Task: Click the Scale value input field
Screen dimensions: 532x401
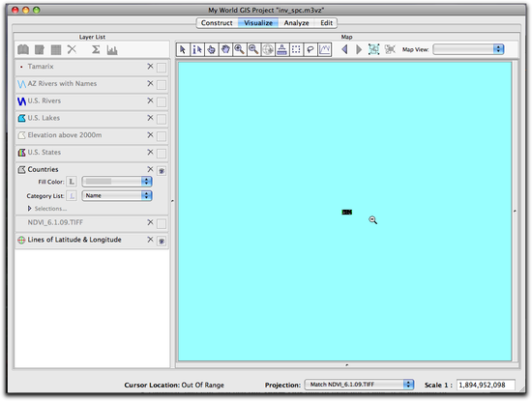Action: [x=486, y=385]
